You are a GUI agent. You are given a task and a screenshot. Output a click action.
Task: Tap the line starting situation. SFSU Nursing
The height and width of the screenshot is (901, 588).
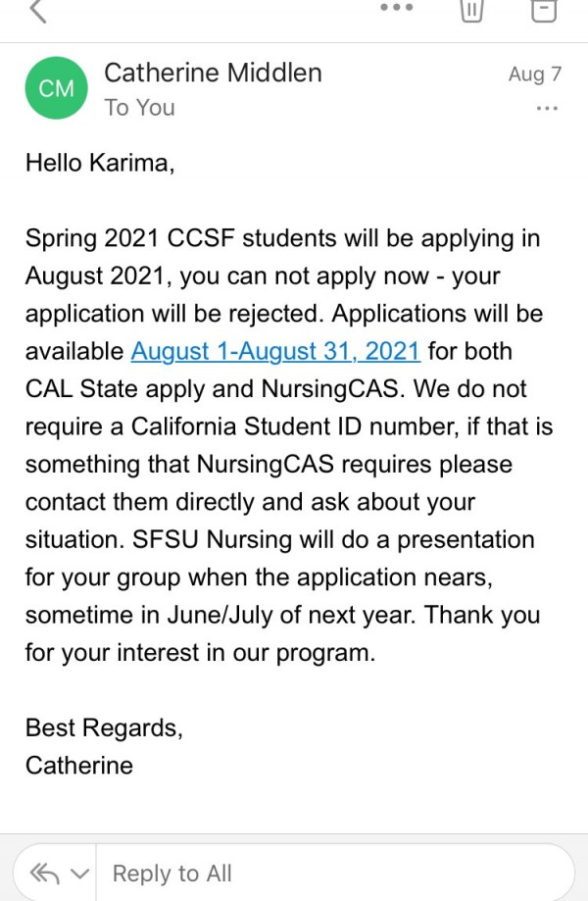tap(279, 540)
